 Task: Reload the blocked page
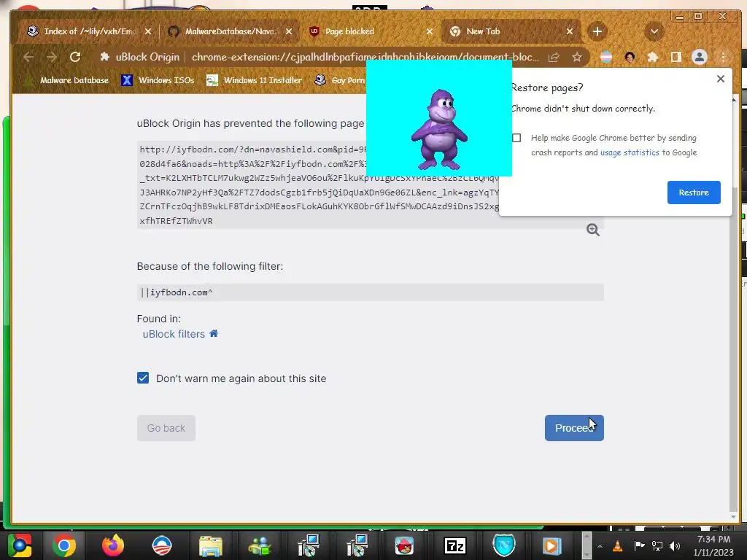[75, 57]
